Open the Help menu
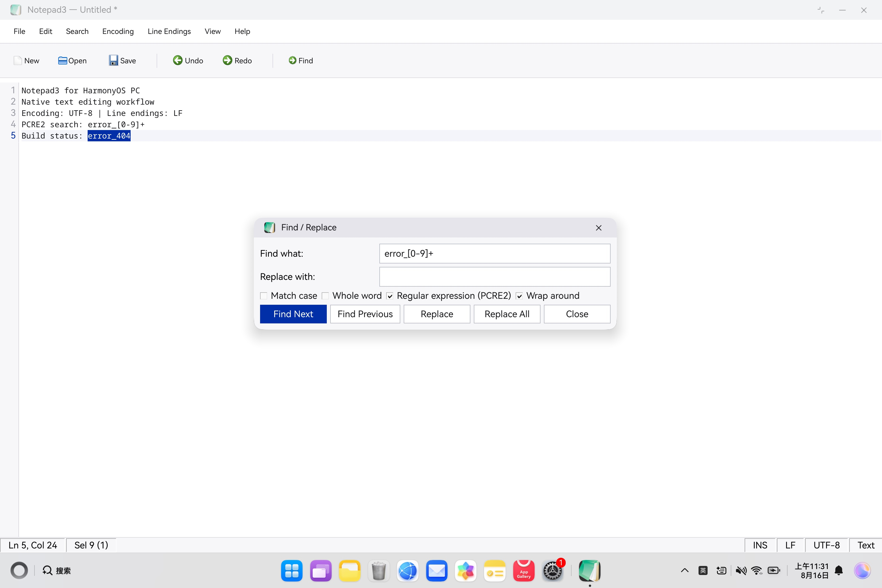This screenshot has height=588, width=882. [242, 31]
